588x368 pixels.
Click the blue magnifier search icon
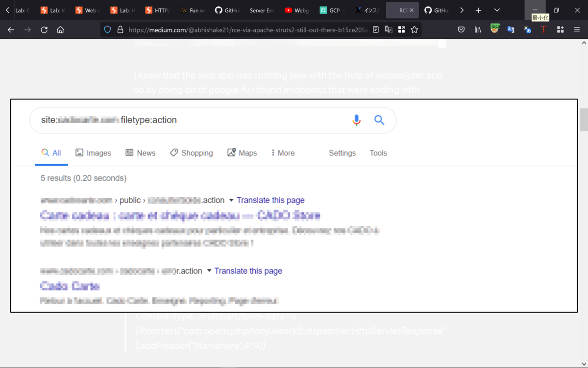tap(379, 120)
